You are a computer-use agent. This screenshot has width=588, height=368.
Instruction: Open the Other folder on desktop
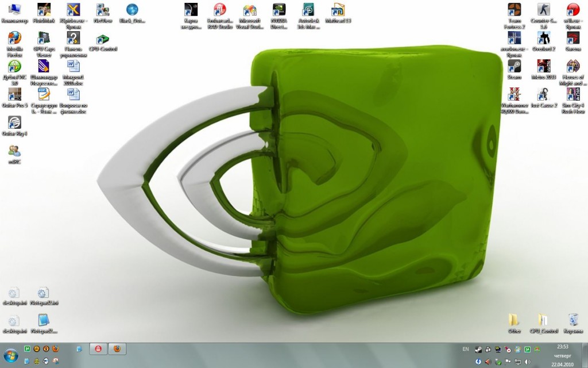pyautogui.click(x=514, y=324)
